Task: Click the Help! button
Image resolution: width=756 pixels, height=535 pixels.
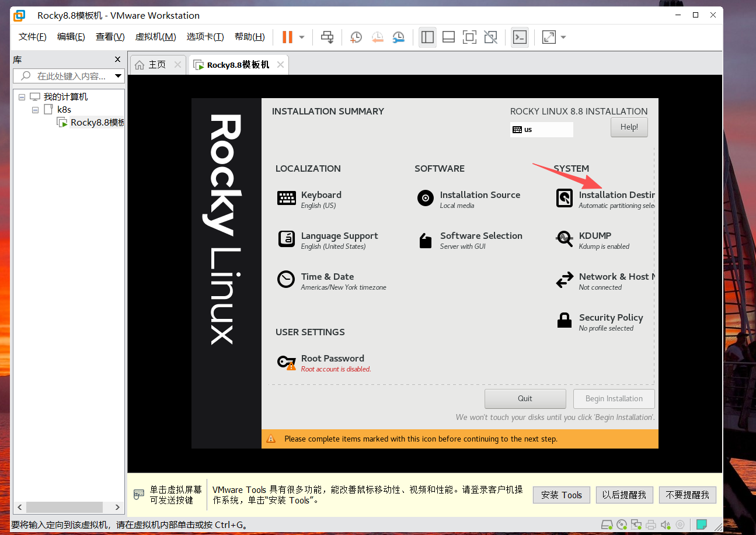Action: (x=629, y=127)
